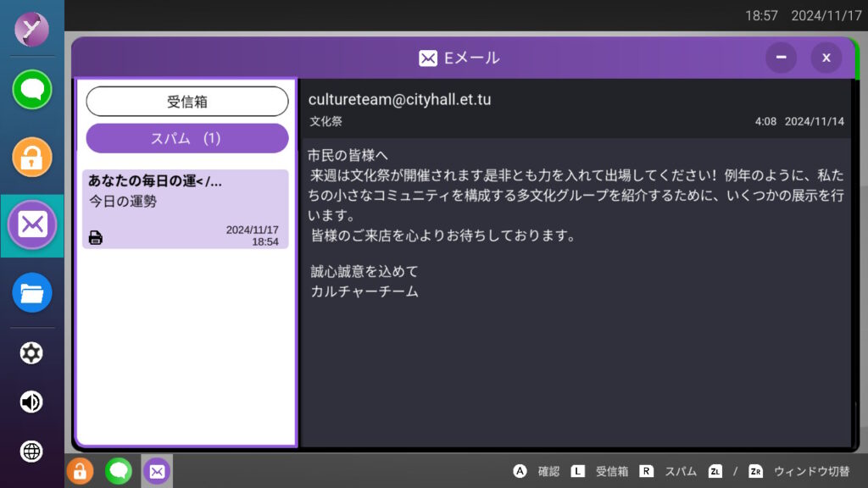Close the Eメール window
Viewport: 868px width, 488px height.
(x=826, y=58)
